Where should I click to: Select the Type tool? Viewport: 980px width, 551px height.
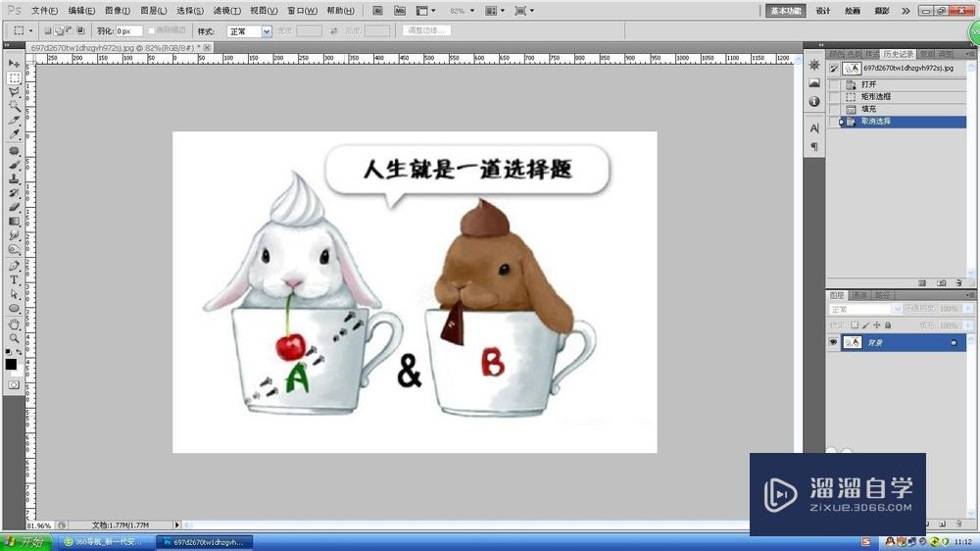click(x=14, y=279)
